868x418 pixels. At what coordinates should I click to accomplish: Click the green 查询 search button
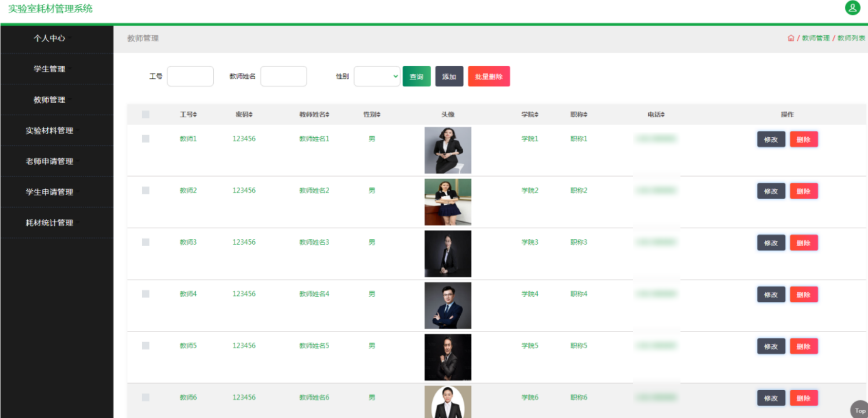[416, 76]
